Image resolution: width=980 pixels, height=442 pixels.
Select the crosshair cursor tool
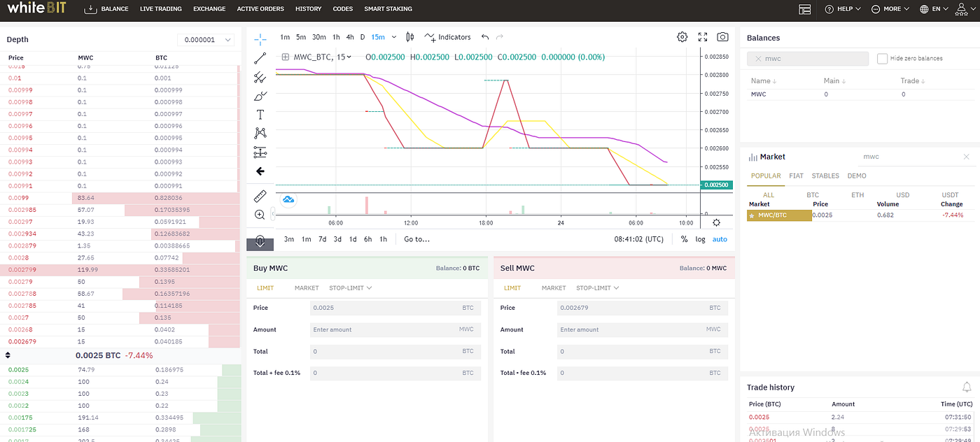point(260,39)
